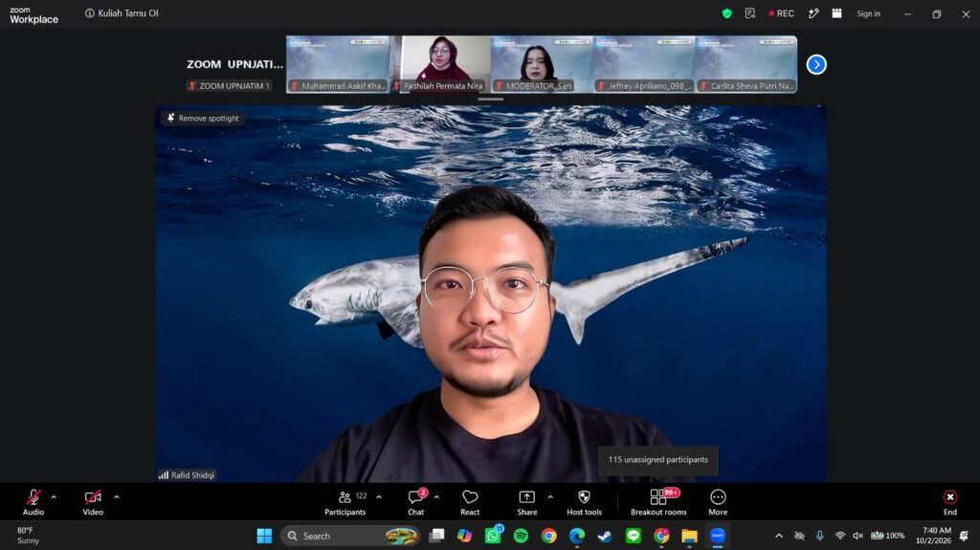
Task: Click the End meeting button
Action: (x=950, y=502)
